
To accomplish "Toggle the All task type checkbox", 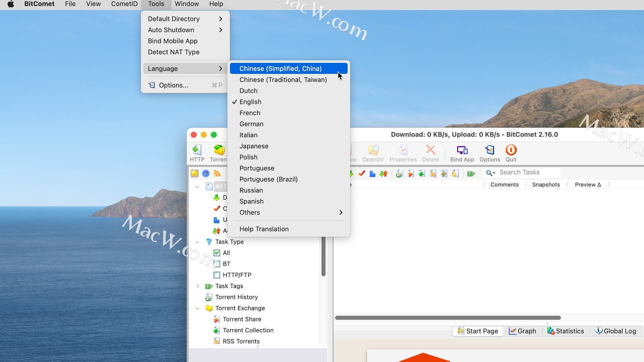I will pos(217,253).
